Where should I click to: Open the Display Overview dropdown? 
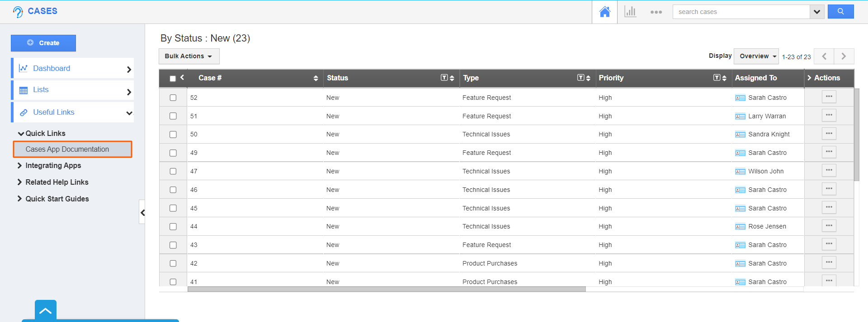(756, 56)
